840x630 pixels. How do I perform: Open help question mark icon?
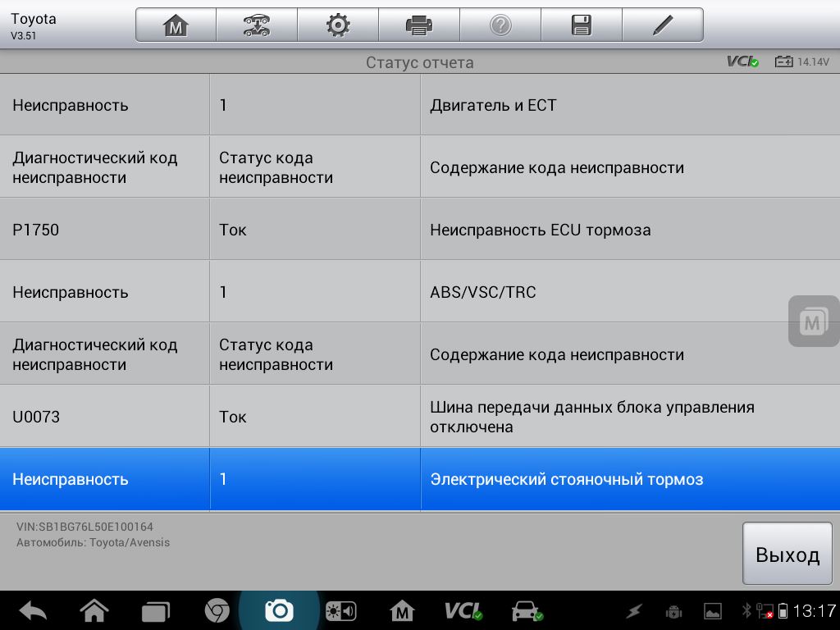pos(500,25)
